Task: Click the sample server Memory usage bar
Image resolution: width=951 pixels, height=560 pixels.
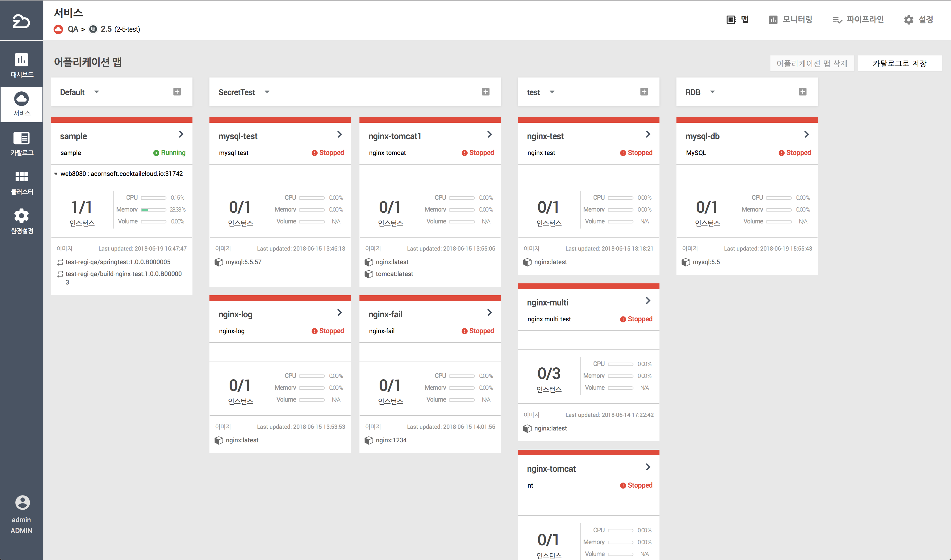Action: click(x=153, y=209)
